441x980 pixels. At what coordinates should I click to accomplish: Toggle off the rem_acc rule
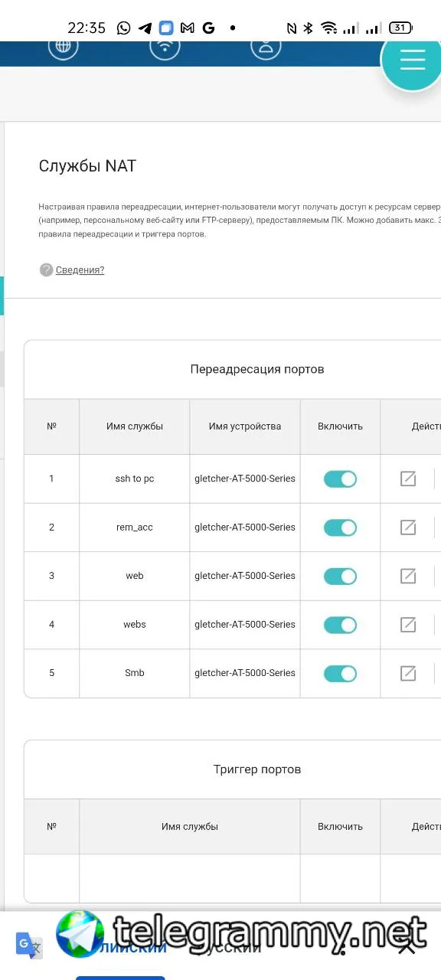point(340,528)
